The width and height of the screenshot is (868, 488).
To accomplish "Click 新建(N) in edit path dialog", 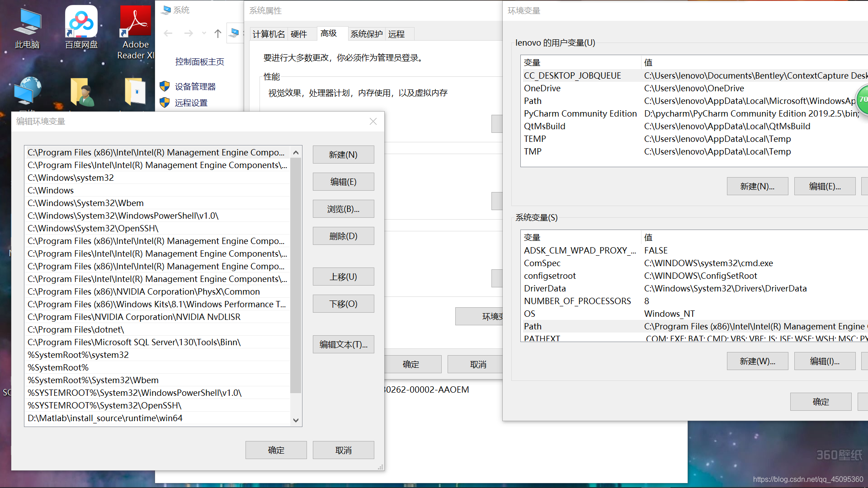I will point(343,155).
